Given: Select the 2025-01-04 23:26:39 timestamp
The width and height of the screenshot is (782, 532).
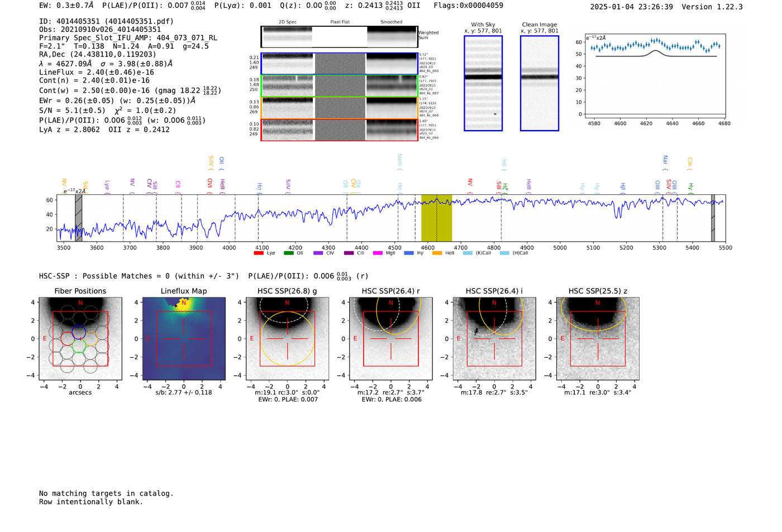Looking at the screenshot, I should click(632, 7).
